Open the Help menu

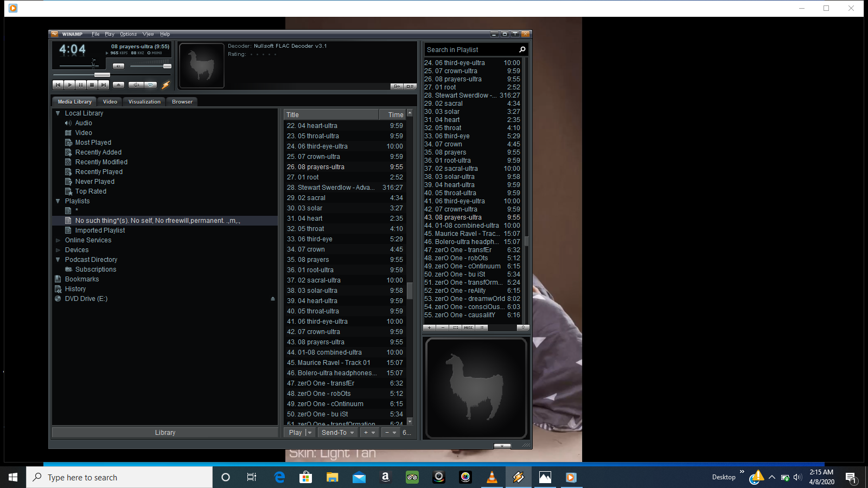coord(165,34)
